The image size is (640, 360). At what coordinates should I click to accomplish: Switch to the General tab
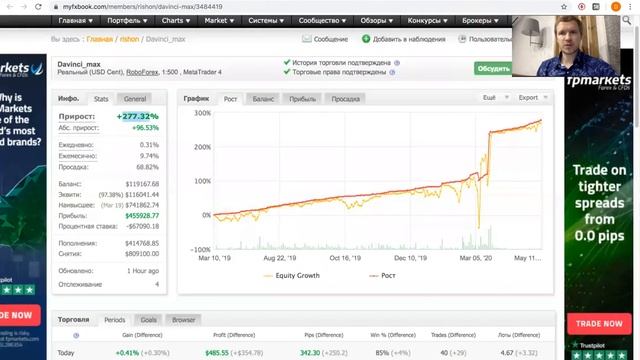135,99
